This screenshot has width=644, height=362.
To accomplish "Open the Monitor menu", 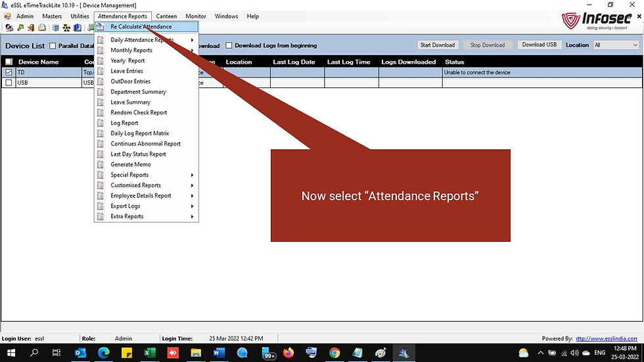I will click(x=196, y=16).
